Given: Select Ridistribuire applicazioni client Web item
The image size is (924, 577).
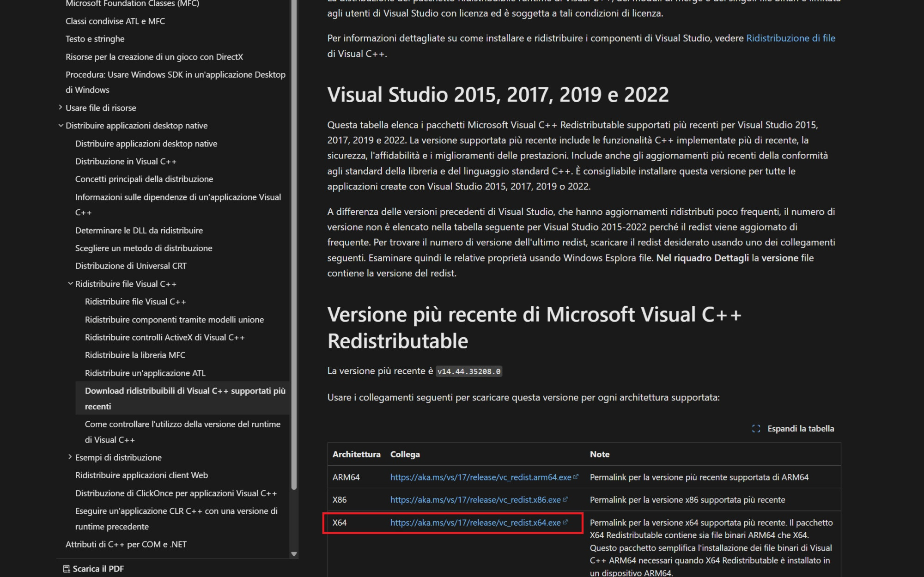Looking at the screenshot, I should (141, 475).
